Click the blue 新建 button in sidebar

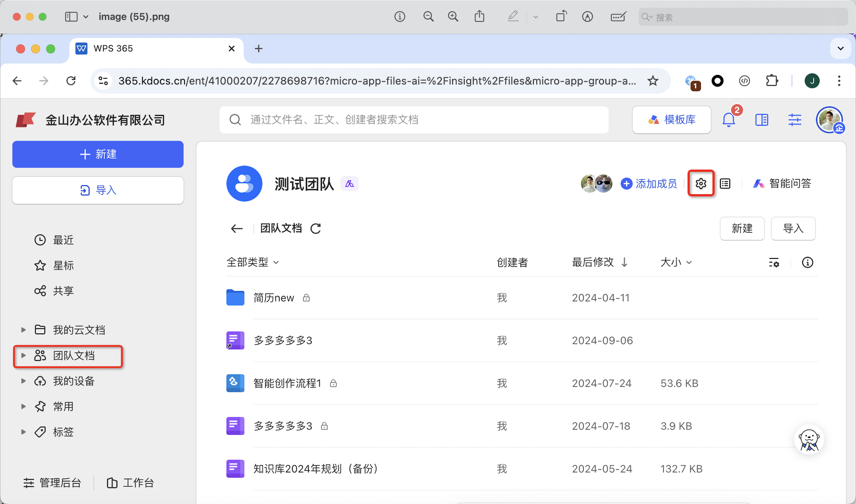(98, 154)
